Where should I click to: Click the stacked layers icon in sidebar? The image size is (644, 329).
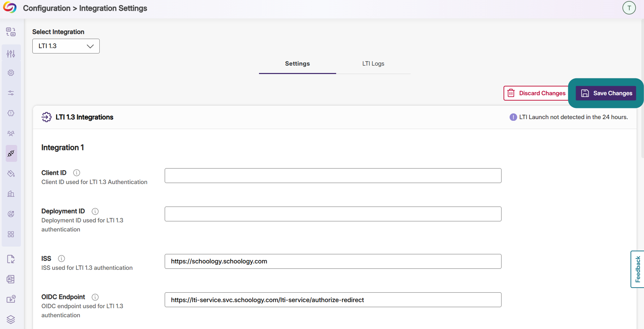[x=11, y=319]
